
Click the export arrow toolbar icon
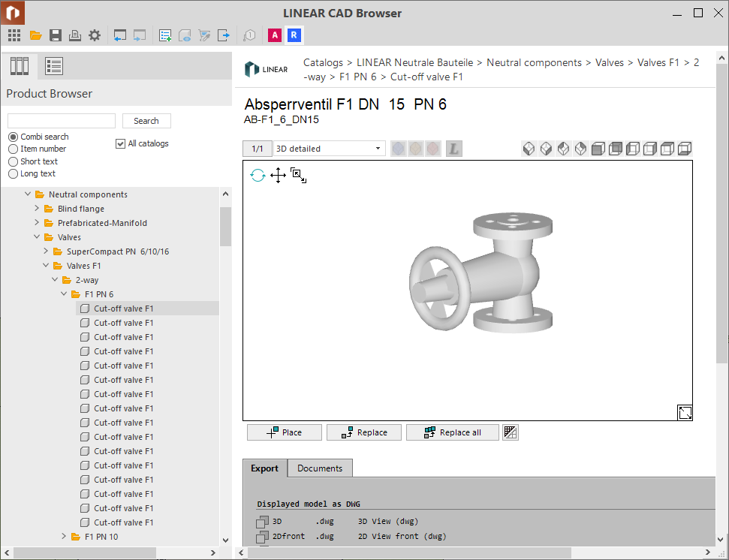tap(224, 35)
